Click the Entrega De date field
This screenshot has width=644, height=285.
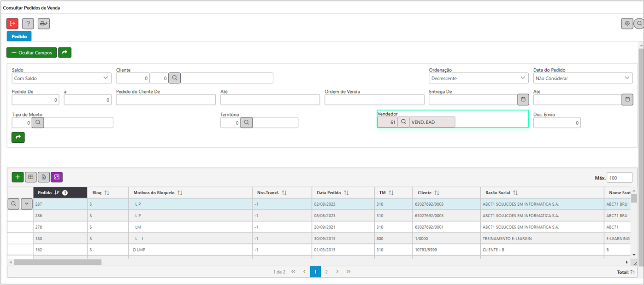(473, 99)
